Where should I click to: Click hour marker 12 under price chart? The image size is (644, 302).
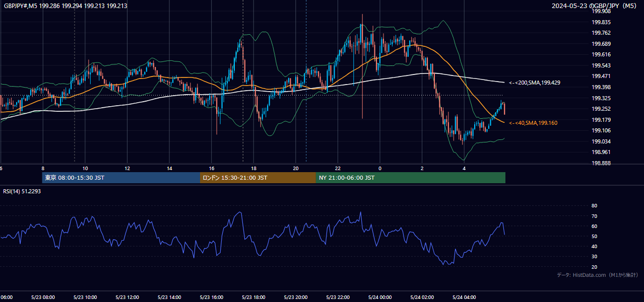coord(127,169)
